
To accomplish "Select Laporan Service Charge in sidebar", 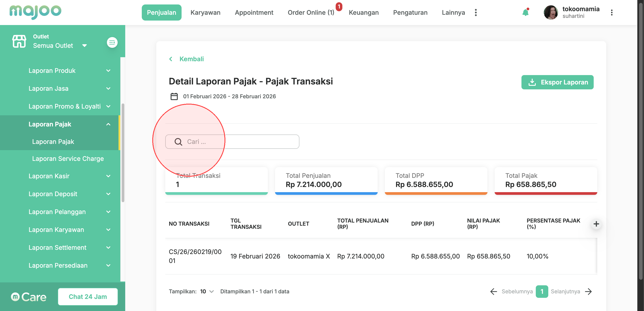I will click(x=68, y=159).
